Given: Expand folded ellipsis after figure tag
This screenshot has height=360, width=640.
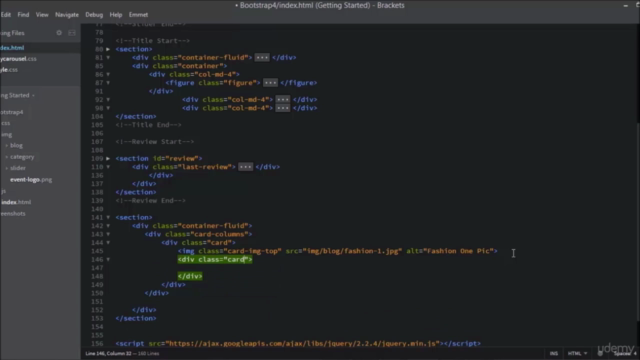Looking at the screenshot, I should point(270,83).
